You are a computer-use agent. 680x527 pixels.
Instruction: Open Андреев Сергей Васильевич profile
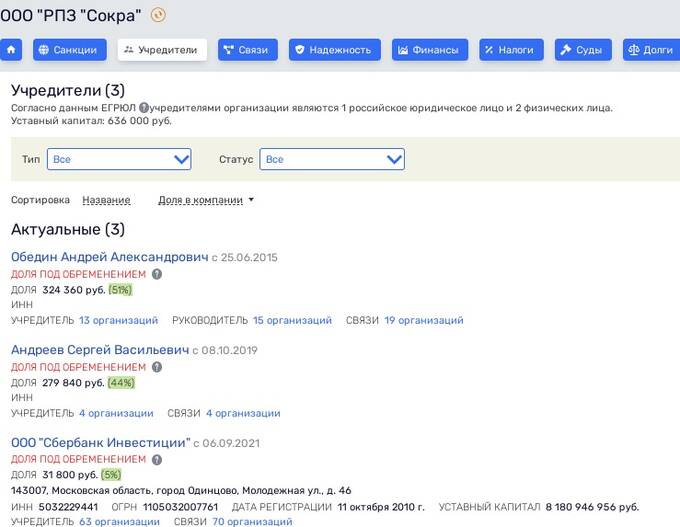click(100, 350)
